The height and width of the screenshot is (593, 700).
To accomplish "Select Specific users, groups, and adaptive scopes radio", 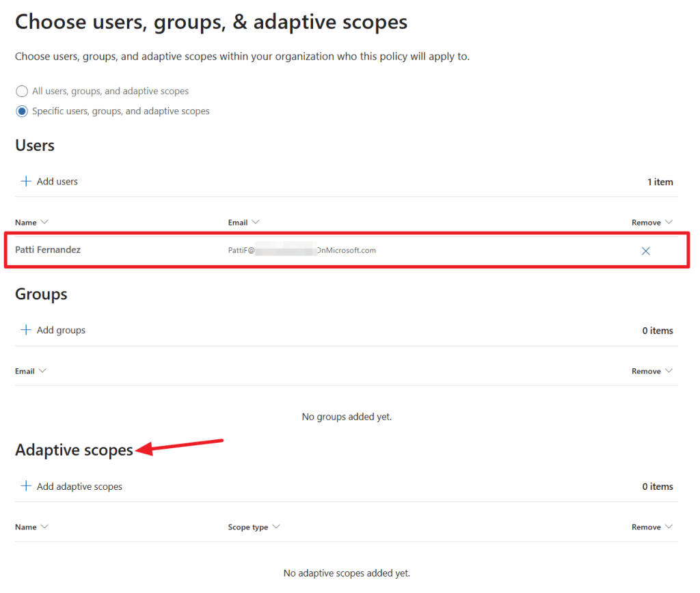I will 22,111.
